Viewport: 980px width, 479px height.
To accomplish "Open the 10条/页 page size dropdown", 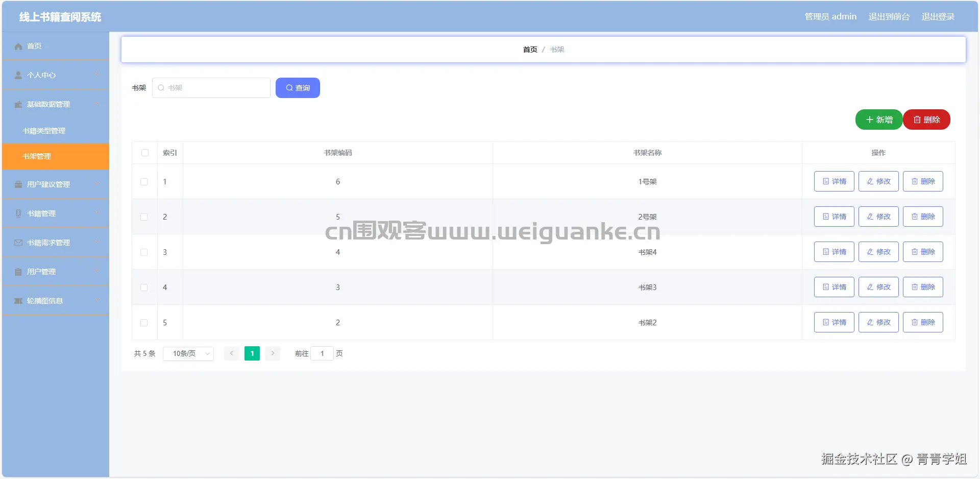I will tap(188, 353).
